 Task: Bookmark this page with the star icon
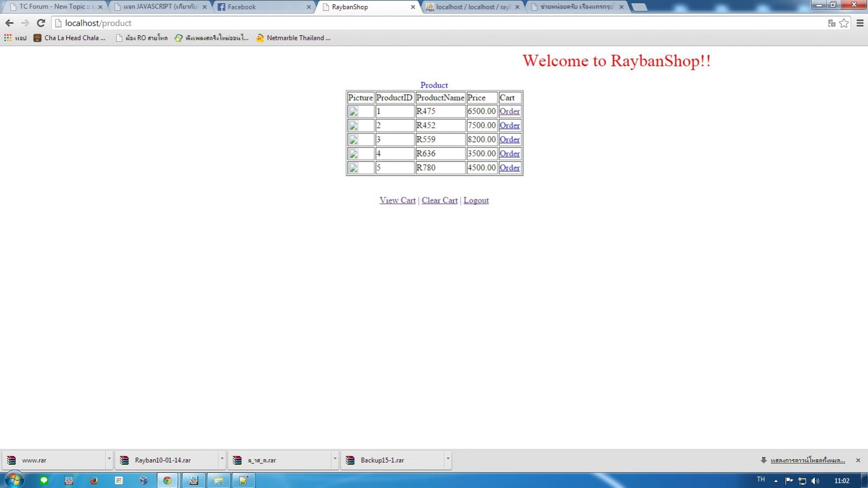click(x=844, y=23)
